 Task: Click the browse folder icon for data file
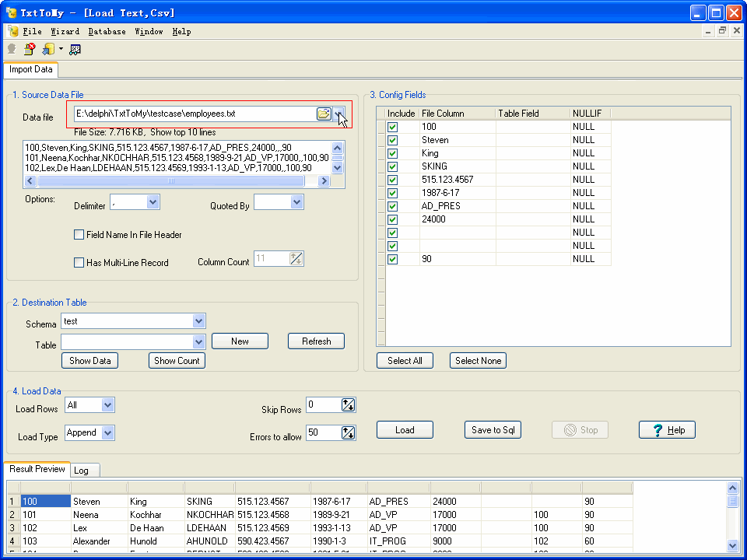(324, 114)
